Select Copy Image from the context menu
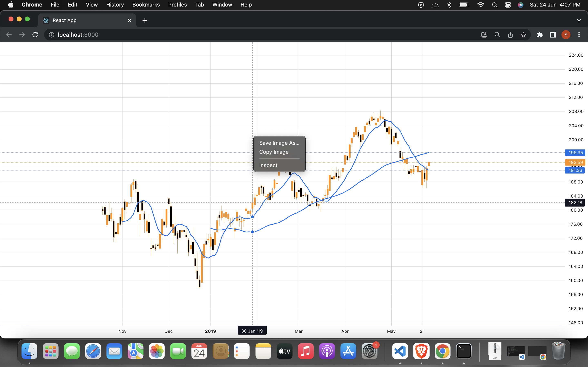Image resolution: width=588 pixels, height=367 pixels. [274, 152]
